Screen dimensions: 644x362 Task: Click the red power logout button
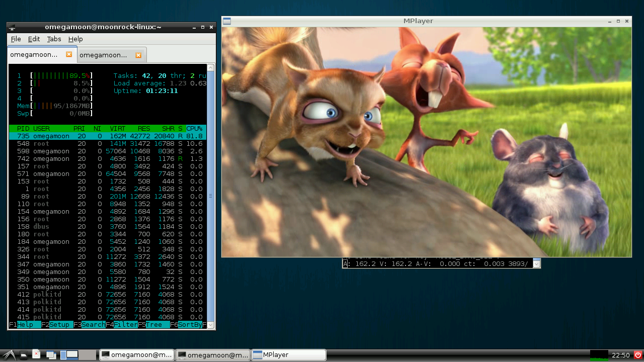(638, 355)
